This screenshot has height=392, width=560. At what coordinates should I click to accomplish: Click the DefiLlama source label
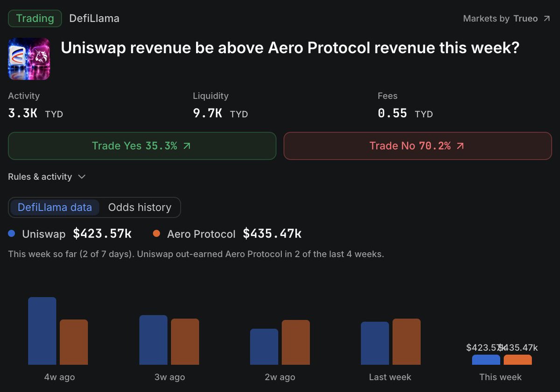(x=94, y=19)
